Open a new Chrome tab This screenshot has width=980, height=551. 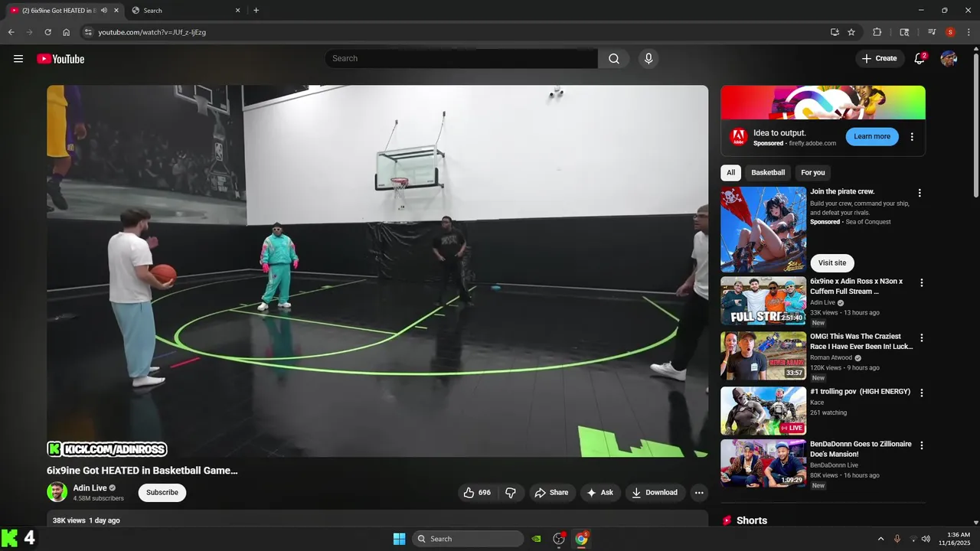[x=256, y=11]
